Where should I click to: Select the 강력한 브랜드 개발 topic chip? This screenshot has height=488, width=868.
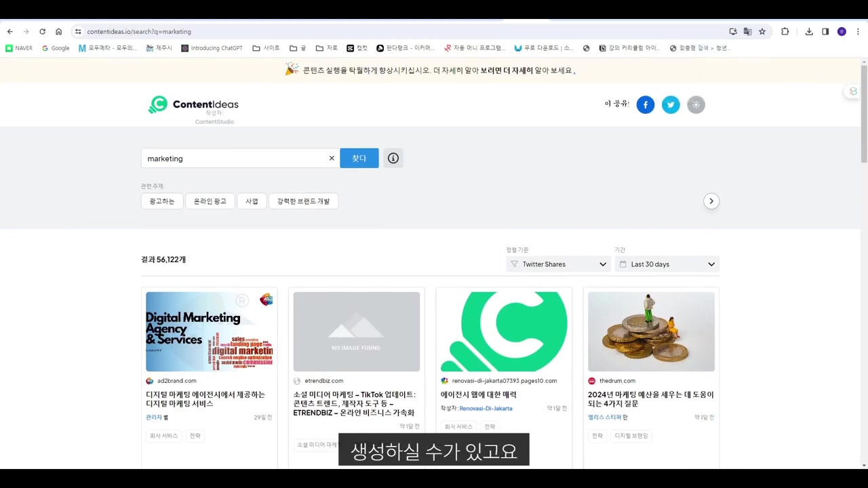pyautogui.click(x=303, y=201)
